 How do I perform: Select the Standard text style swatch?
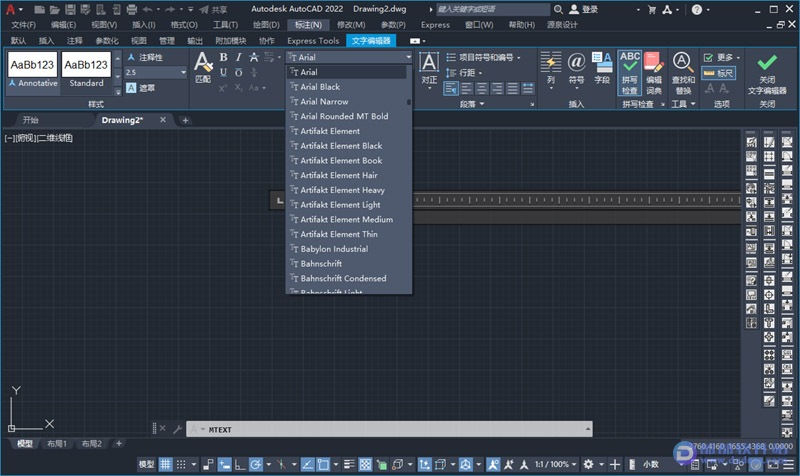coord(86,70)
